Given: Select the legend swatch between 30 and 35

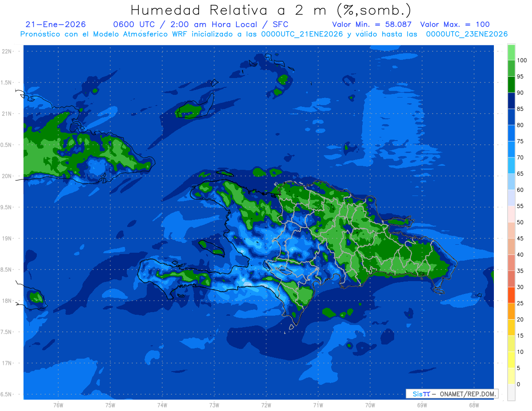Looking at the screenshot, I should click(x=511, y=279).
